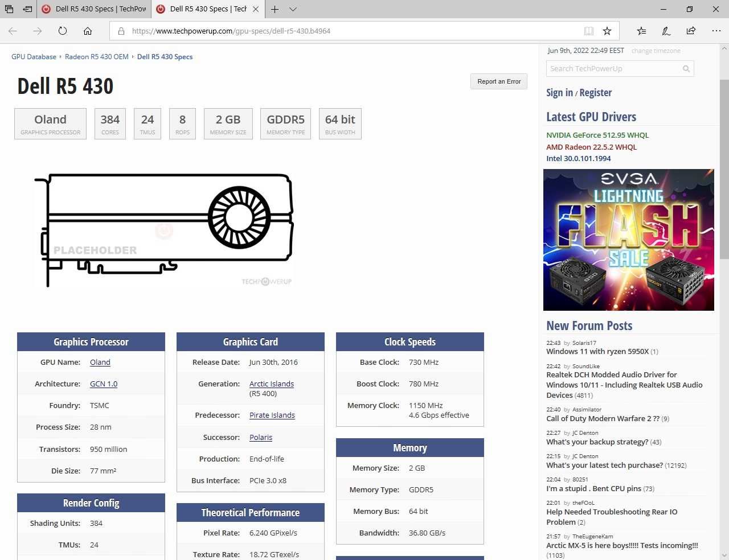Open Bent CPU pins forum post
This screenshot has height=560, width=729.
[x=594, y=489]
